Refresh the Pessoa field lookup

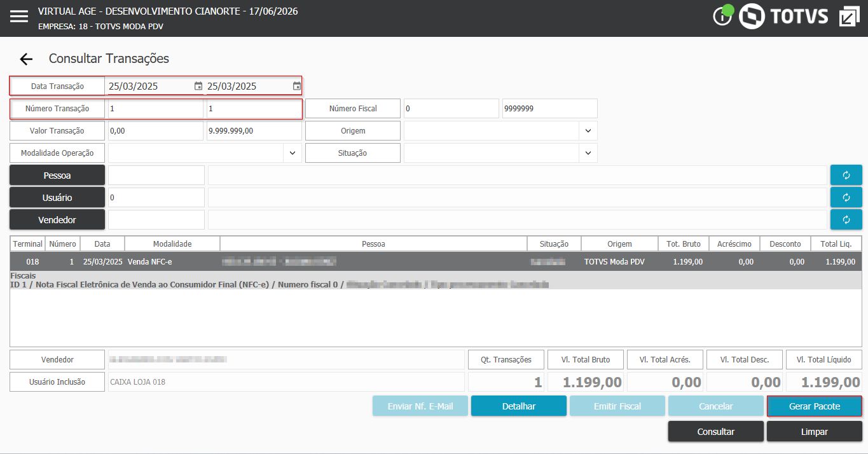click(846, 175)
